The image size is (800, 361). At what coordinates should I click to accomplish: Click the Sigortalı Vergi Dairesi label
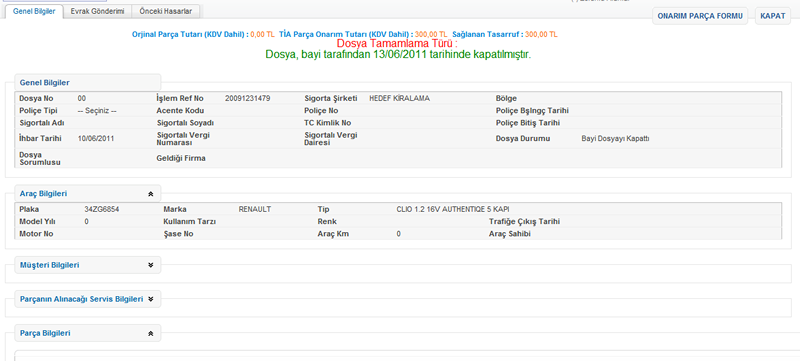[331, 139]
